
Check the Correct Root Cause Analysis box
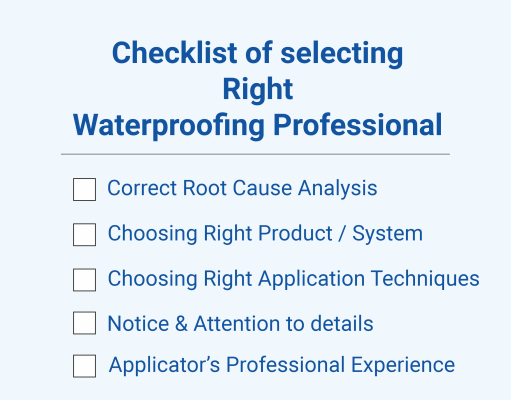[84, 189]
